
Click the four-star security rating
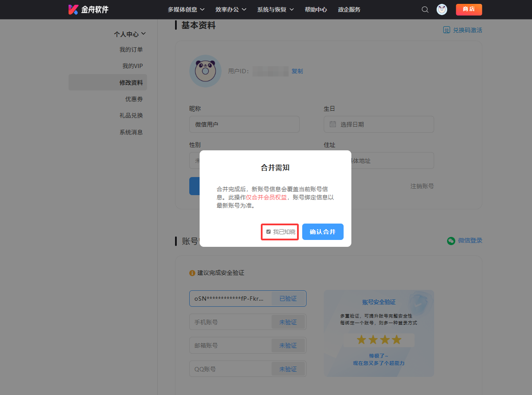[x=379, y=340]
